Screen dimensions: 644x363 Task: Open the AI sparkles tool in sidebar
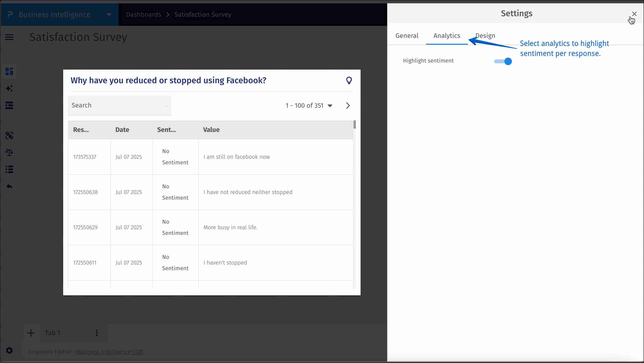[9, 88]
